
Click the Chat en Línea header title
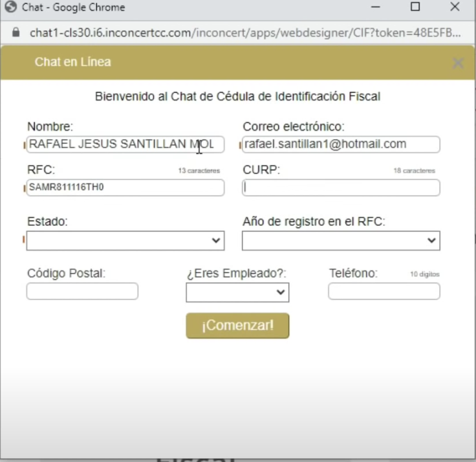72,62
